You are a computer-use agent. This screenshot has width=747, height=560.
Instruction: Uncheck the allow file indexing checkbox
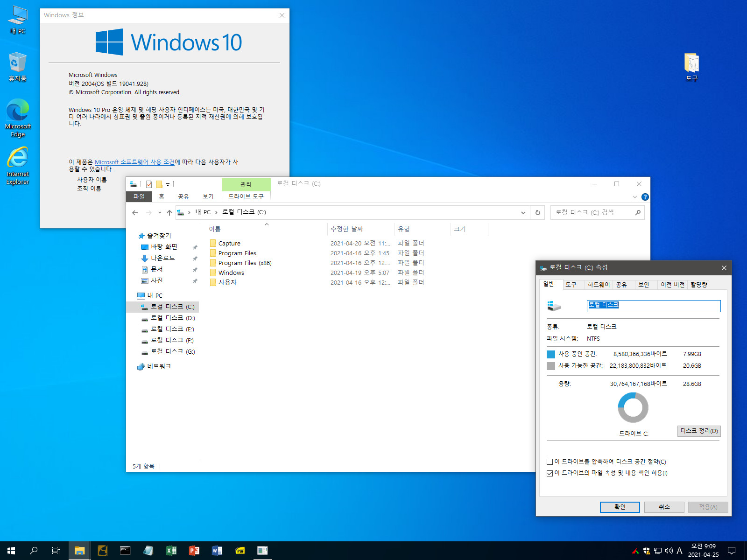click(550, 473)
